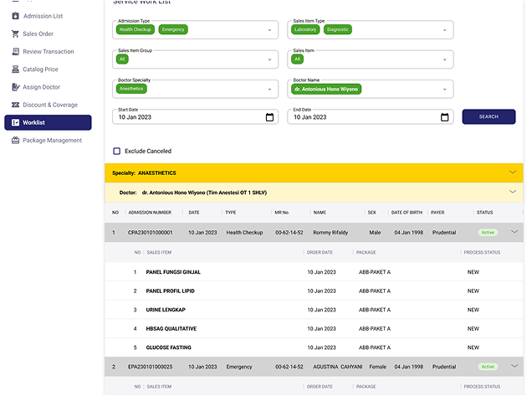Open the Sales Item Type dropdown
This screenshot has width=532, height=396.
(445, 30)
